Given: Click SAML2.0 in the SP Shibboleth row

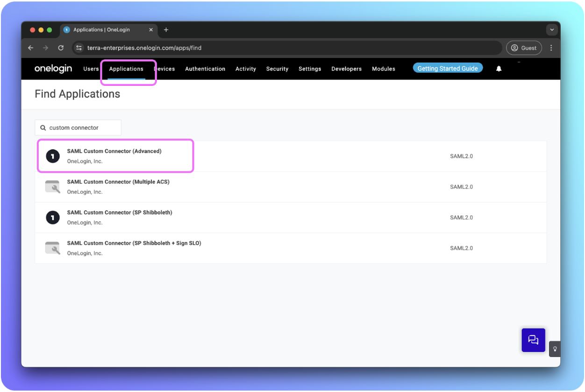Looking at the screenshot, I should [461, 217].
